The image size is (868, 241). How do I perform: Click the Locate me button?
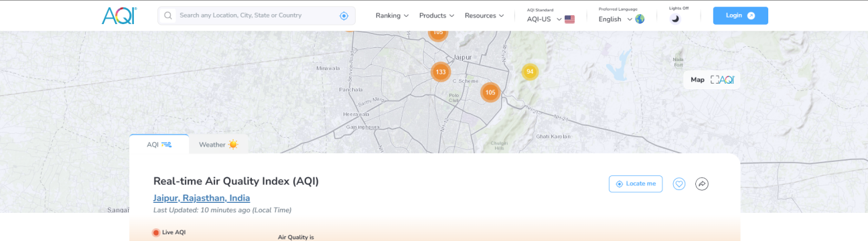pos(636,183)
